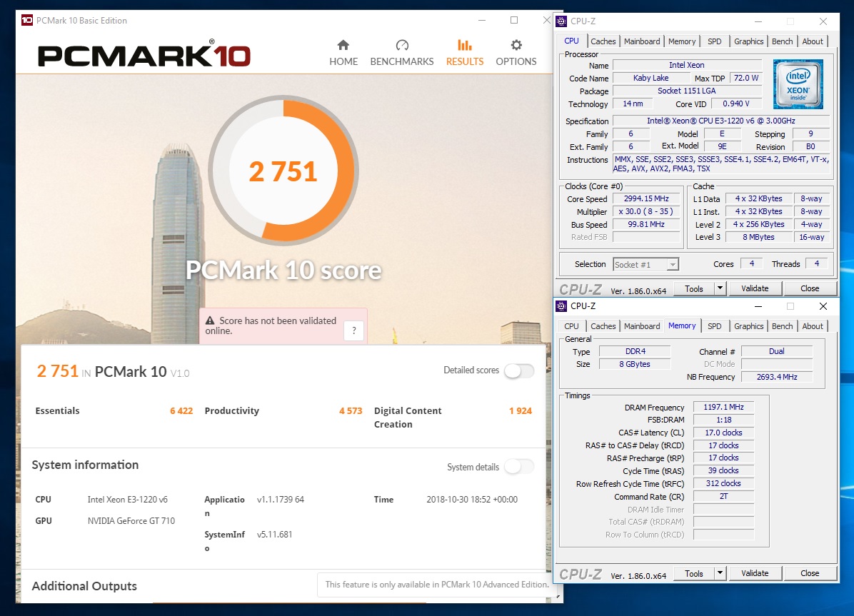854x616 pixels.
Task: Switch to Bench tab in bottom CPU-Z
Action: click(x=782, y=326)
